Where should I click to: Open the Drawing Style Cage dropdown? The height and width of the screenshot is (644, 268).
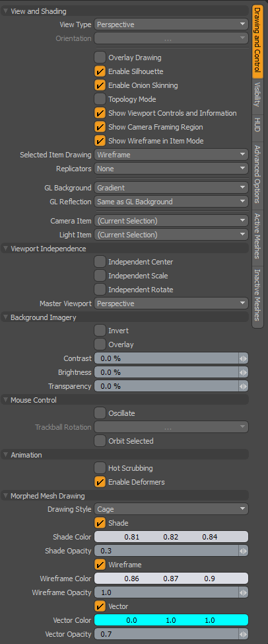(171, 509)
